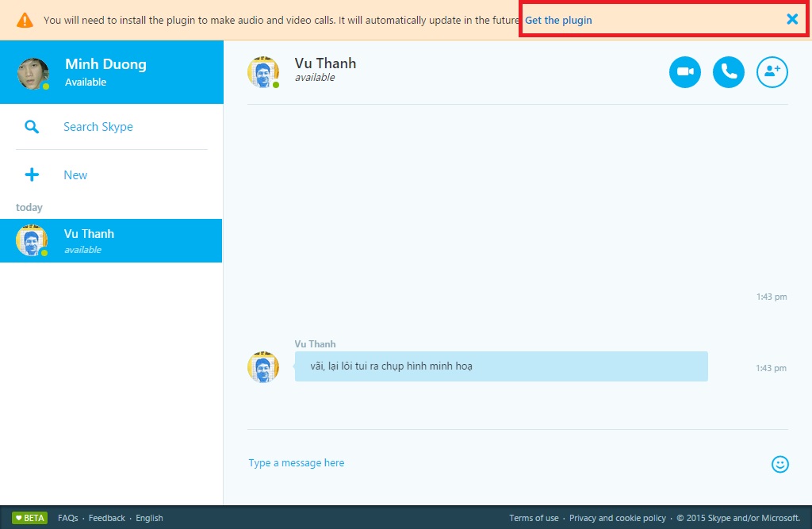This screenshot has height=529, width=812.
Task: Add people to the conversation
Action: click(772, 72)
